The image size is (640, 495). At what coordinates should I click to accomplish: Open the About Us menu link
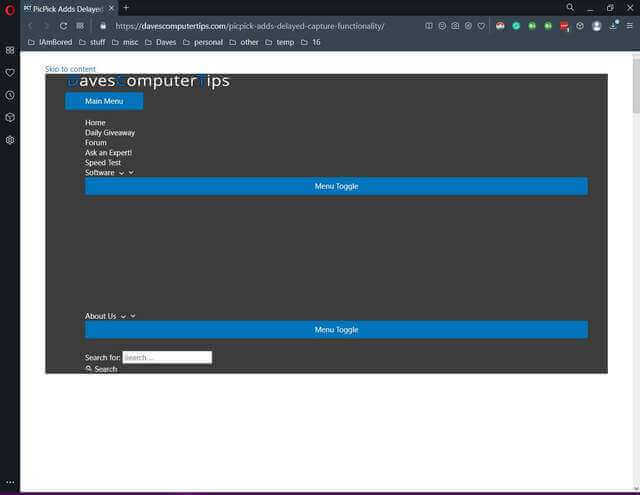[x=100, y=316]
